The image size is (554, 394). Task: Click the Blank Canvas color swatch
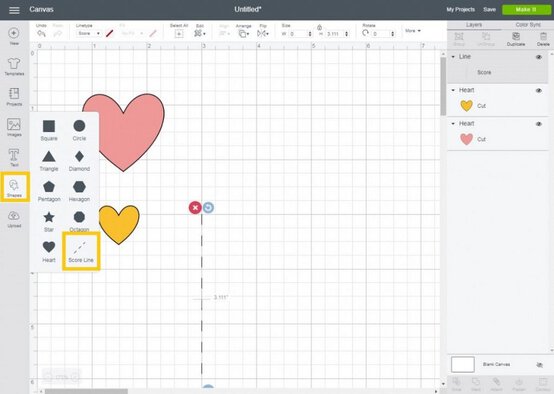pyautogui.click(x=462, y=364)
